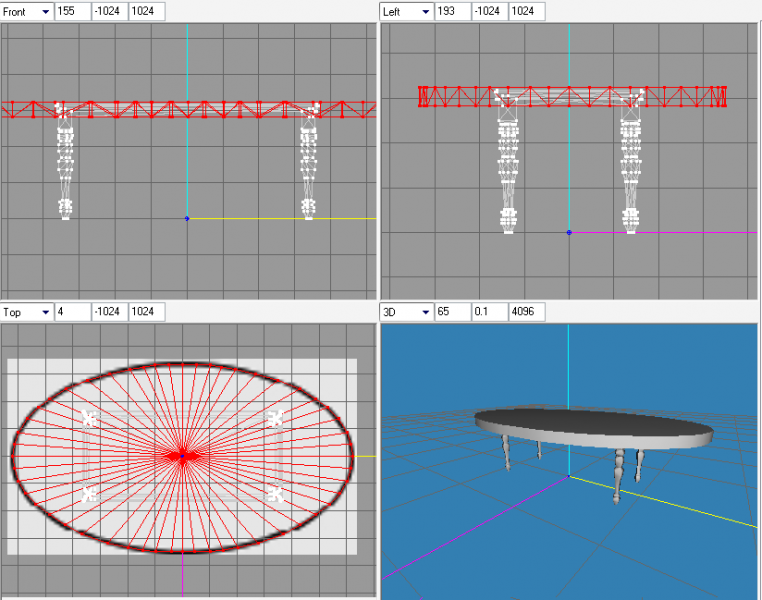The image size is (762, 600).
Task: Click the -1024 field in the Front viewport header
Action: click(109, 11)
